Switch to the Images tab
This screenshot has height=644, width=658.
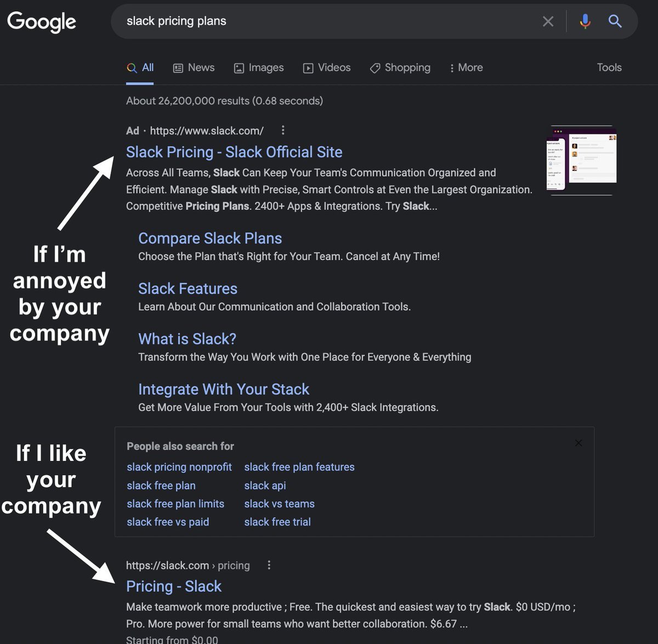pos(258,68)
